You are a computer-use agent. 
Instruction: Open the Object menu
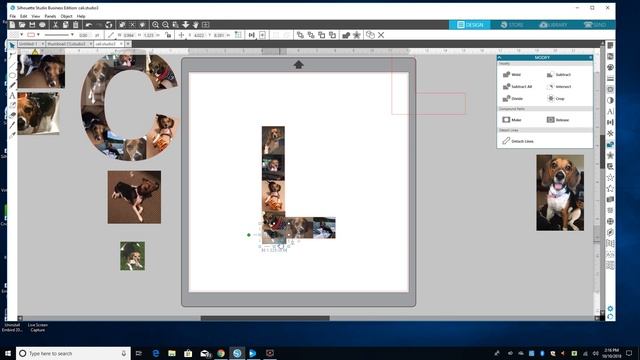click(67, 16)
